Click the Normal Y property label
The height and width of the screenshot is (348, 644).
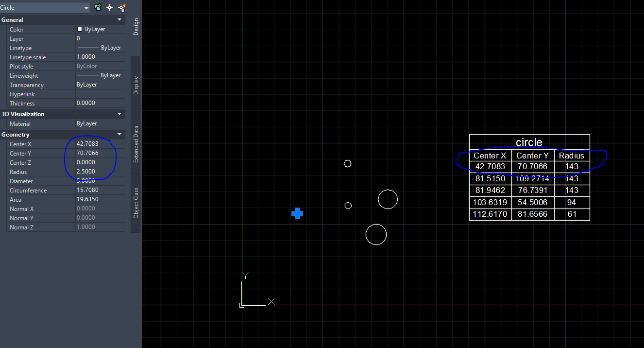[x=21, y=218]
